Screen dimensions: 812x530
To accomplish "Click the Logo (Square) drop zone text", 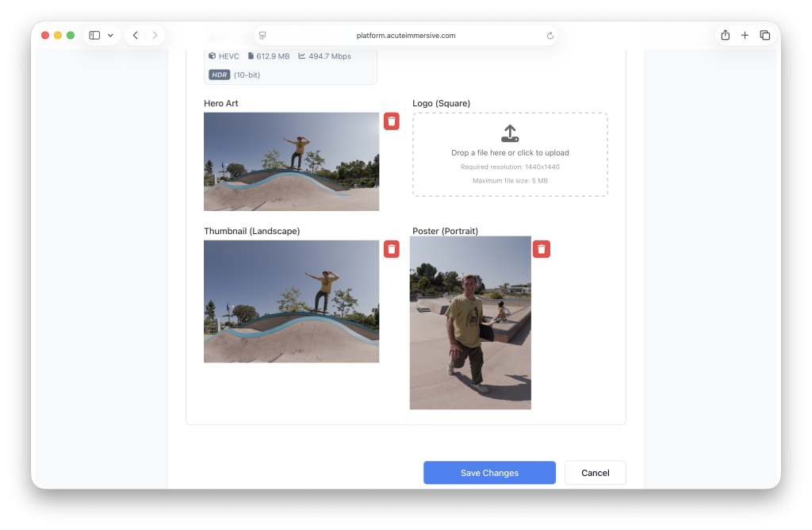I will [510, 153].
